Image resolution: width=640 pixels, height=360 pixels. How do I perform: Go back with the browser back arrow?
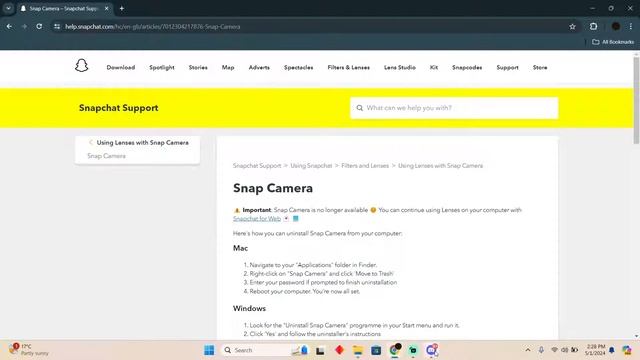coord(9,27)
